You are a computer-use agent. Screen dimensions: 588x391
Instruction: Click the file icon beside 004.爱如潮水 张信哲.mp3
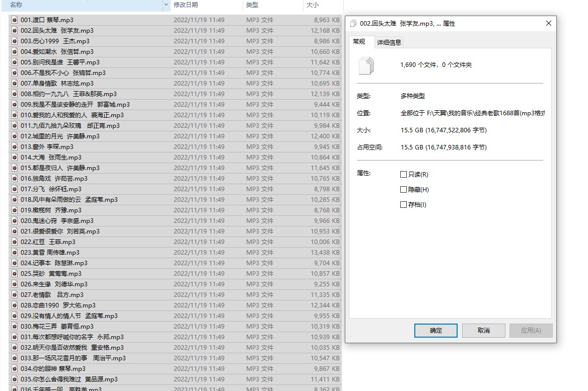pyautogui.click(x=15, y=52)
